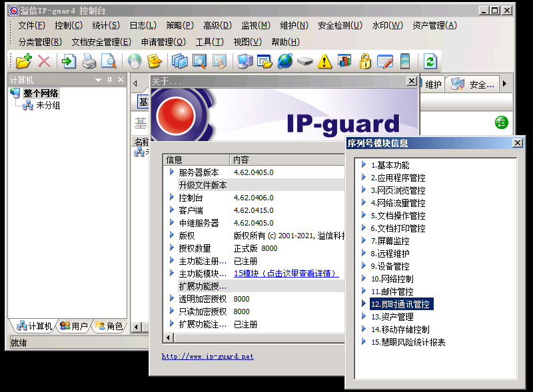This screenshot has height=392, width=533.
Task: Click the green arrow export icon
Action: click(x=69, y=62)
